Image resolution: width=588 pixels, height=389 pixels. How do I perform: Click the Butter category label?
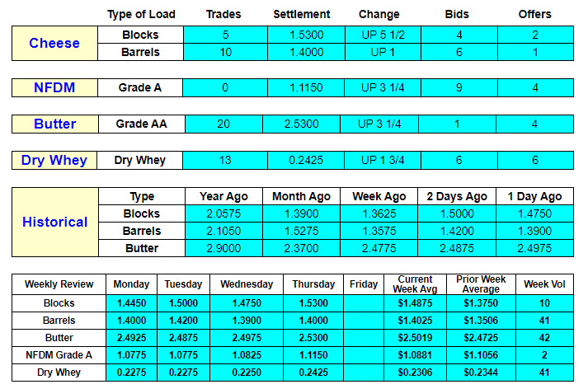[54, 124]
